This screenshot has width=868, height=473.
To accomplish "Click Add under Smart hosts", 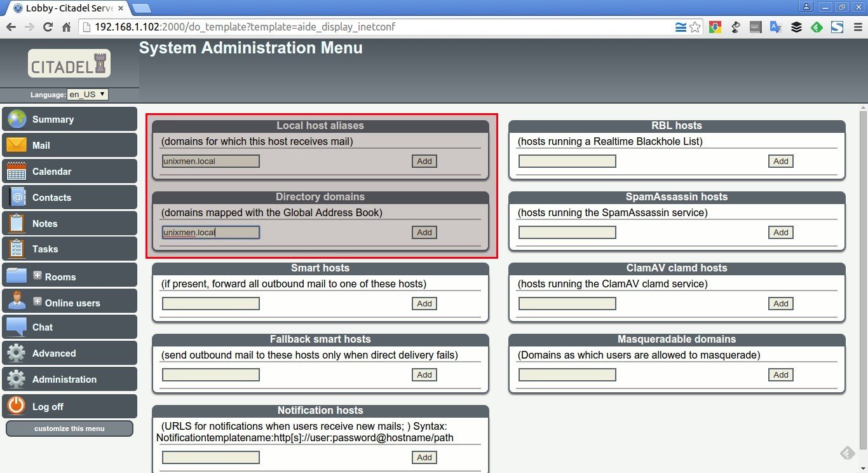I will coord(424,303).
